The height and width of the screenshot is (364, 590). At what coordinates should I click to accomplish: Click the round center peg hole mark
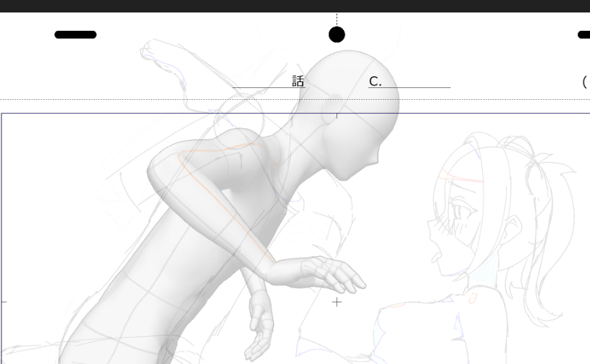click(x=337, y=34)
